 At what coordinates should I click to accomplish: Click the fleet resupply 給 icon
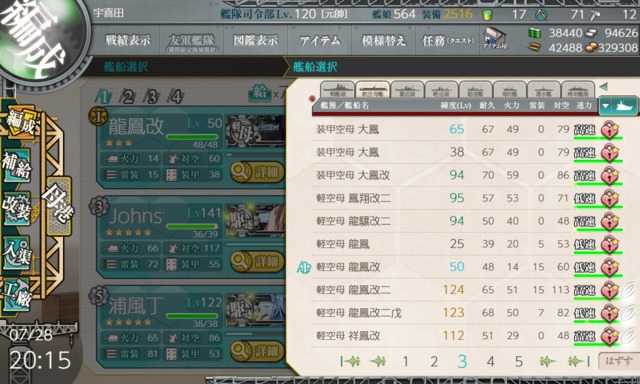(260, 93)
